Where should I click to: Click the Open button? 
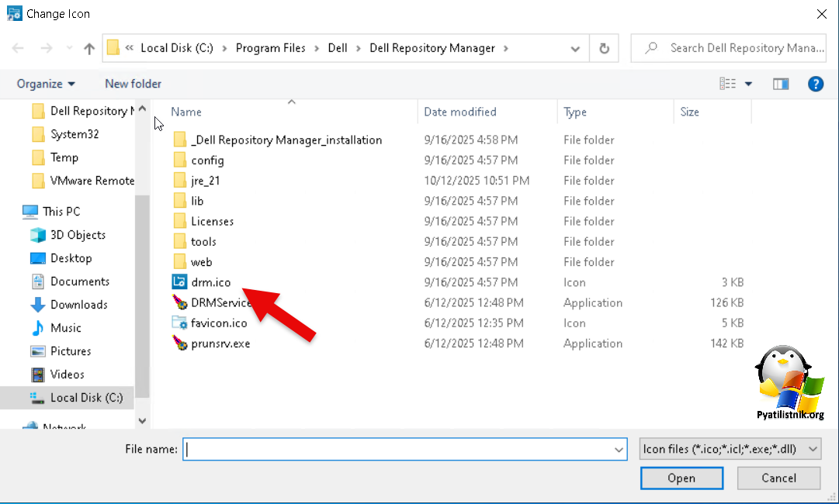click(681, 478)
